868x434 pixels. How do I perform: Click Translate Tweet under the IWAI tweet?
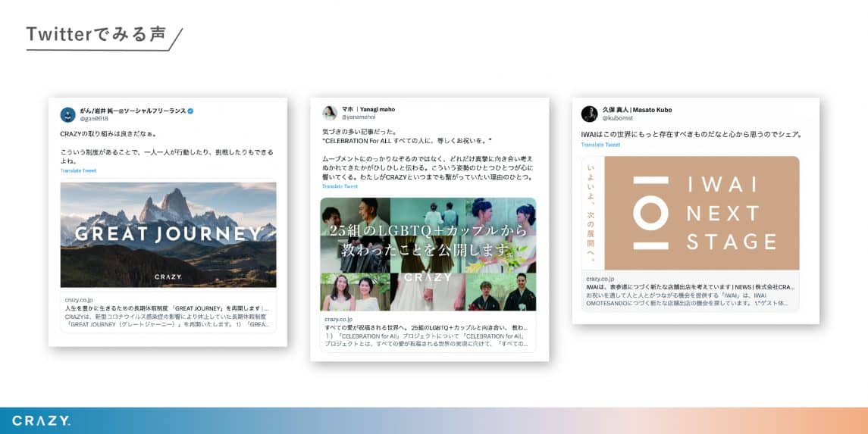[600, 145]
